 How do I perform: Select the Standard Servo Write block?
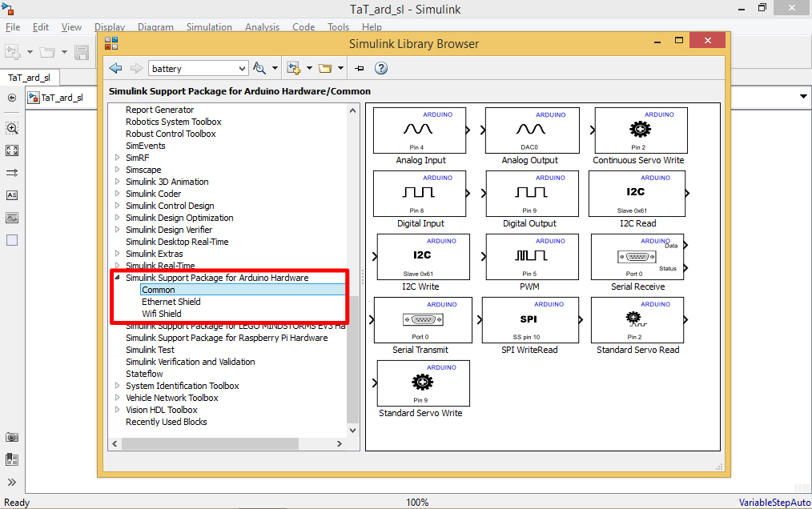(424, 383)
